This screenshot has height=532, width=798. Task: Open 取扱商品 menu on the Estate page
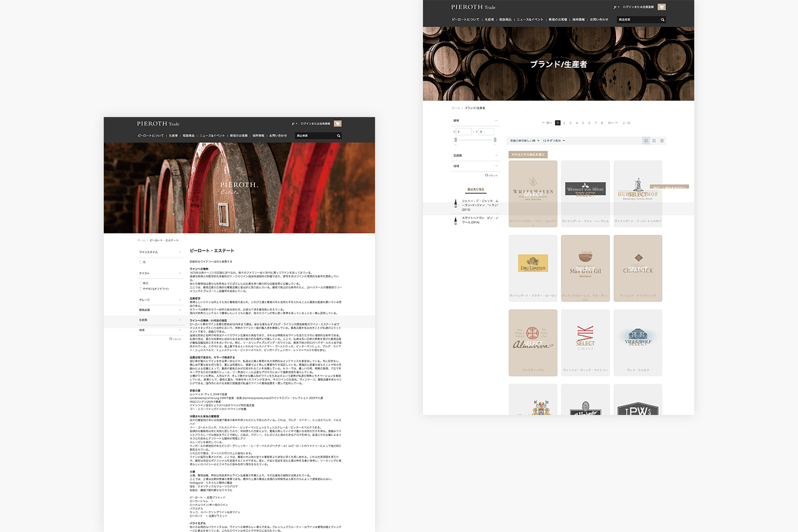(x=189, y=136)
